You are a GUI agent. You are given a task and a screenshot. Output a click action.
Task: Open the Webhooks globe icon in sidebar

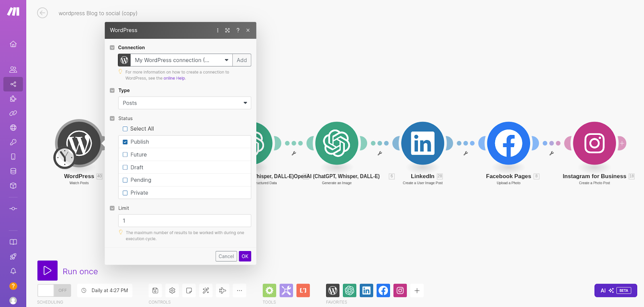click(13, 128)
